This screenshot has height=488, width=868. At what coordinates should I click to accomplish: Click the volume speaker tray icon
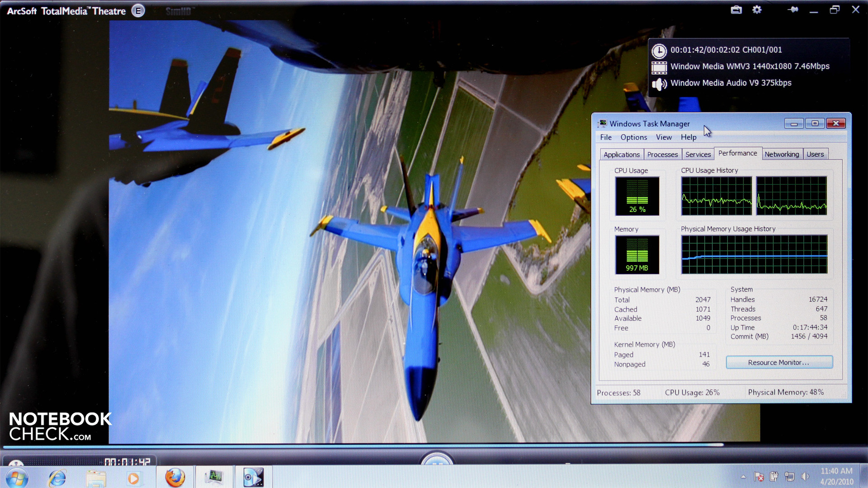tap(805, 477)
